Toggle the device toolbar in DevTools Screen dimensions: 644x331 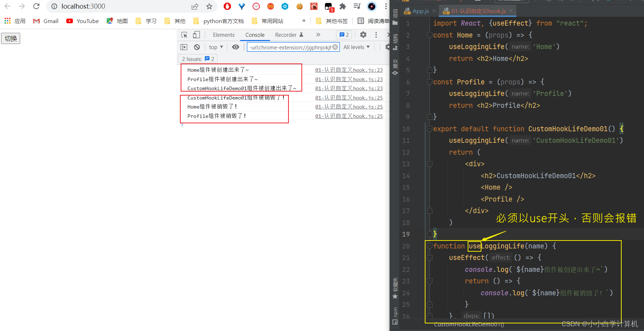197,35
